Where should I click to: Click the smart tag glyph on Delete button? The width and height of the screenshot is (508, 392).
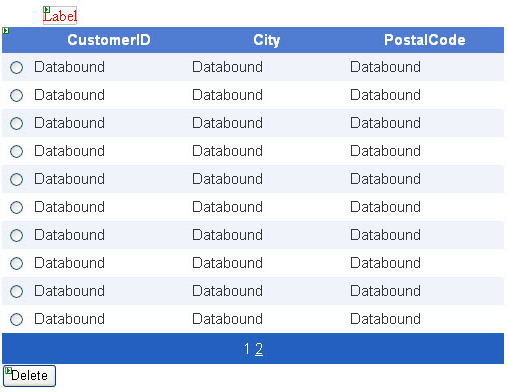[9, 370]
